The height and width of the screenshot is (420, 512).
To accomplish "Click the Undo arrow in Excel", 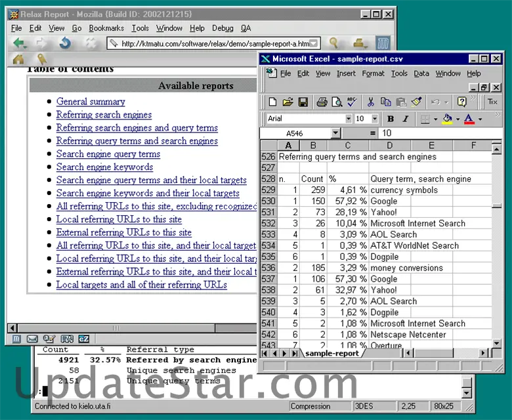I will point(435,102).
